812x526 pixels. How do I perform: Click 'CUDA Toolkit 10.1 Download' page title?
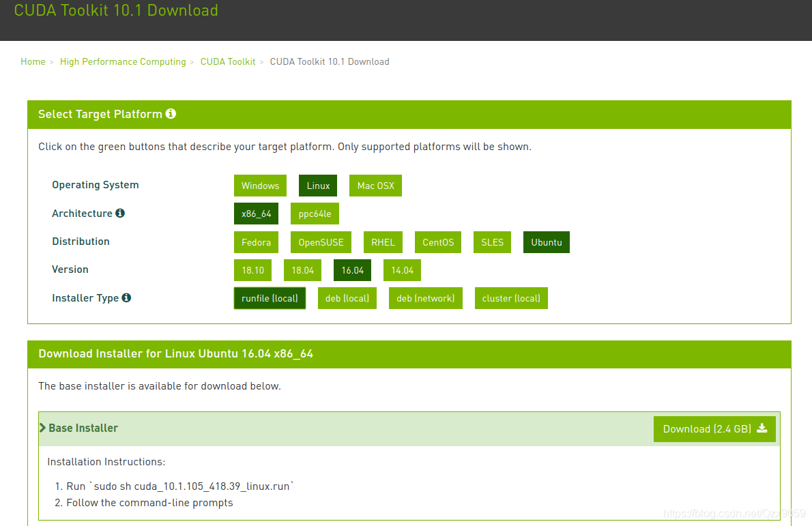tap(116, 10)
